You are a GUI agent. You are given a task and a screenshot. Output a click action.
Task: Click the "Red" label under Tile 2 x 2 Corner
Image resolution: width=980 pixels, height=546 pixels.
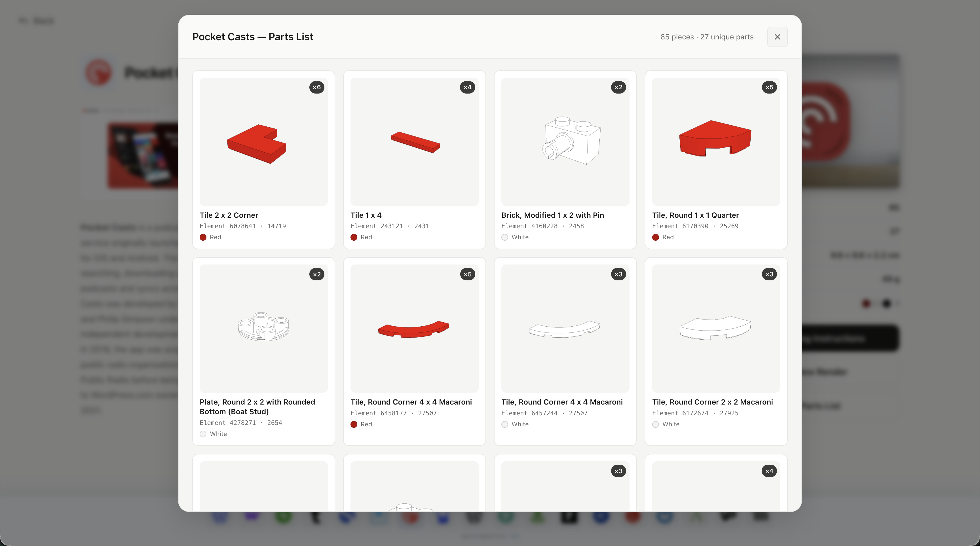point(215,237)
